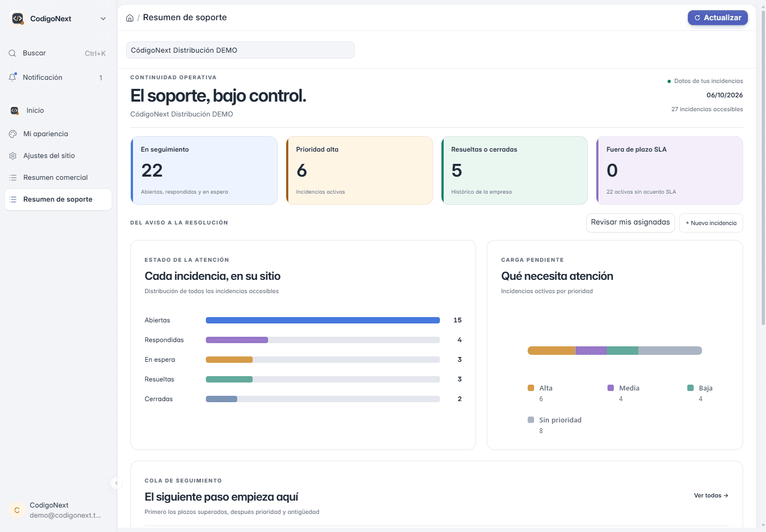Open the Buscar search entry

pos(58,53)
